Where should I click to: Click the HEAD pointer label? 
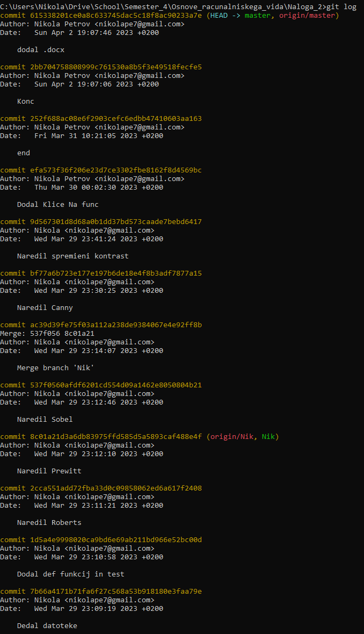click(219, 16)
